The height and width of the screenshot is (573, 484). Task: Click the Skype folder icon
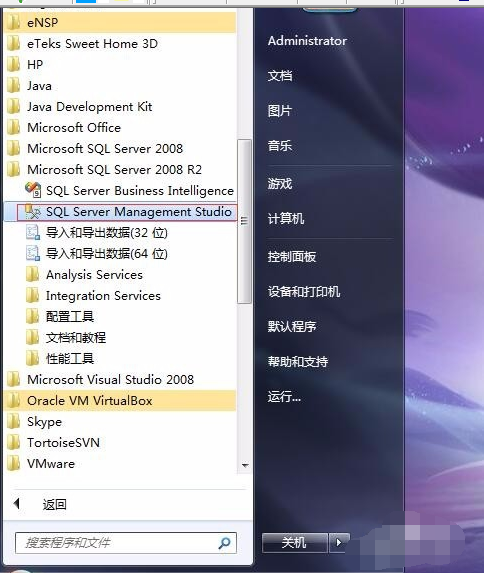[14, 421]
